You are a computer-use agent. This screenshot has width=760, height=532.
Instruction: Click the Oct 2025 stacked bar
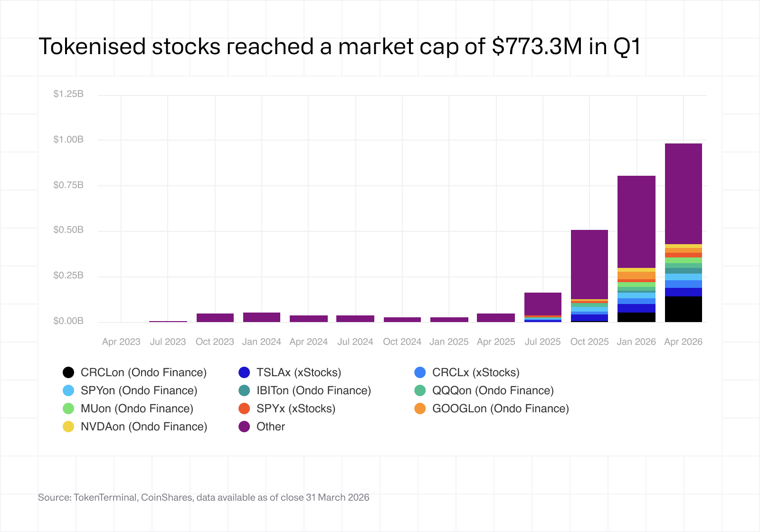tap(589, 264)
